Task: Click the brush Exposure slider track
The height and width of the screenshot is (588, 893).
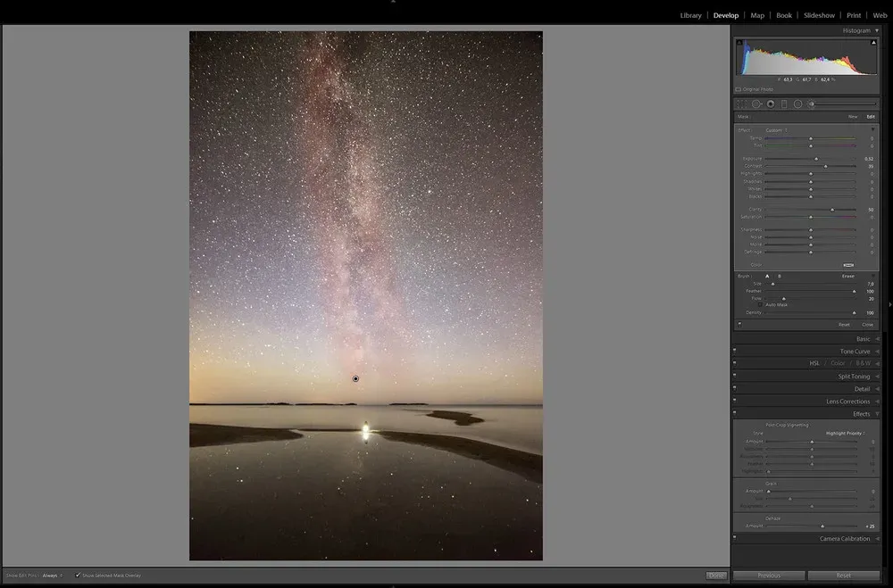Action: pyautogui.click(x=810, y=159)
